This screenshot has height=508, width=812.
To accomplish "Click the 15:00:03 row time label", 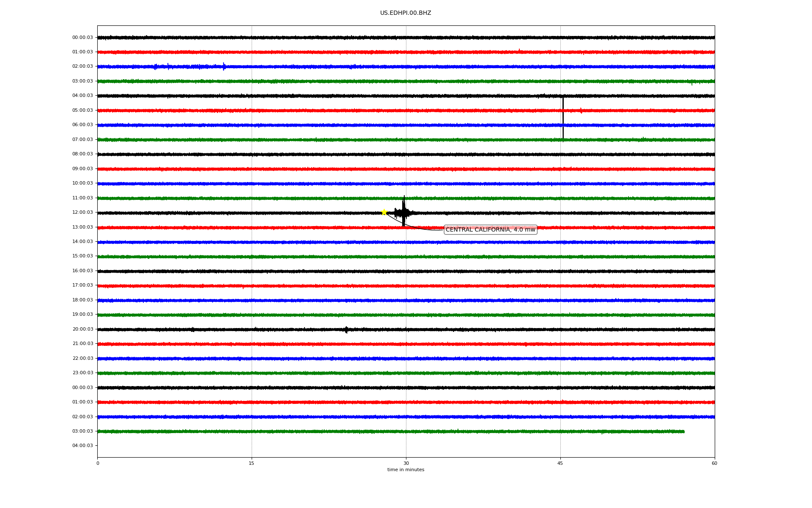I will tap(82, 256).
